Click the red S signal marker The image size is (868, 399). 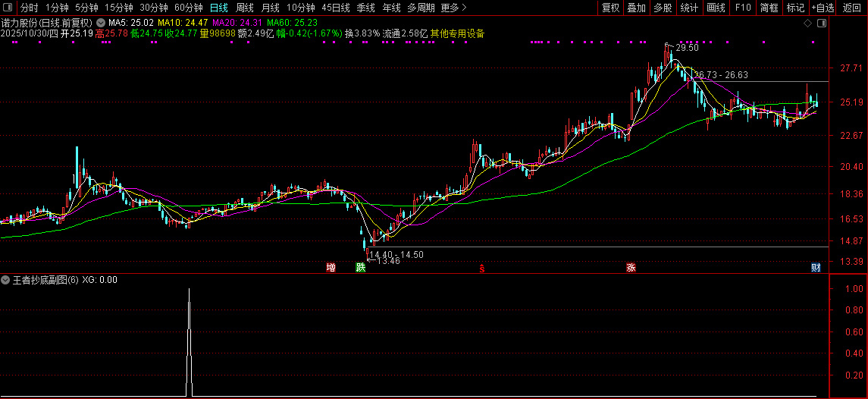[x=482, y=269]
